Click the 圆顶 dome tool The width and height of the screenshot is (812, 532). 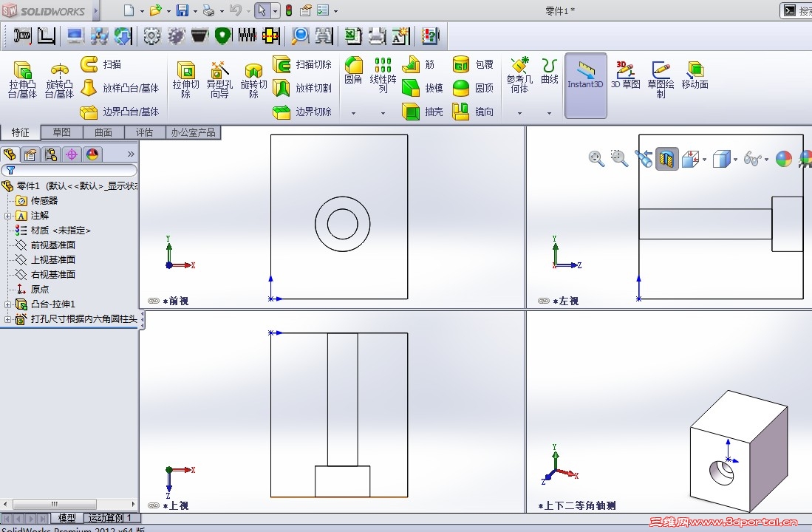point(473,87)
